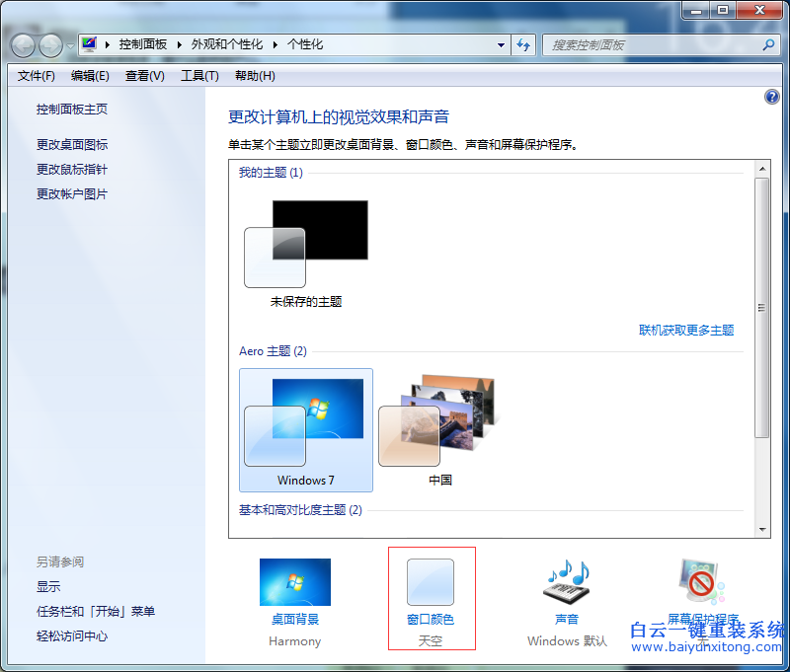This screenshot has width=790, height=672.
Task: Click the search magnifier icon
Action: (767, 44)
